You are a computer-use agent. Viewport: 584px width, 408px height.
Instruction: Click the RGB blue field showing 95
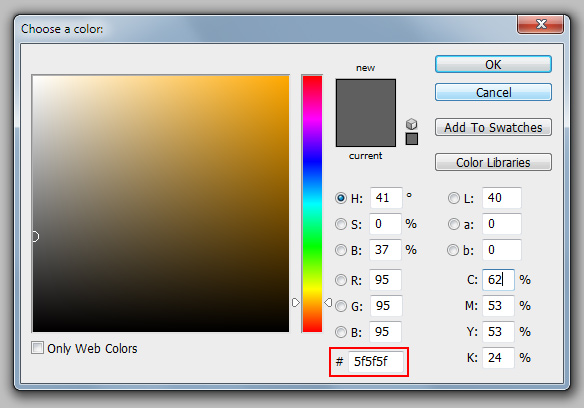[385, 332]
